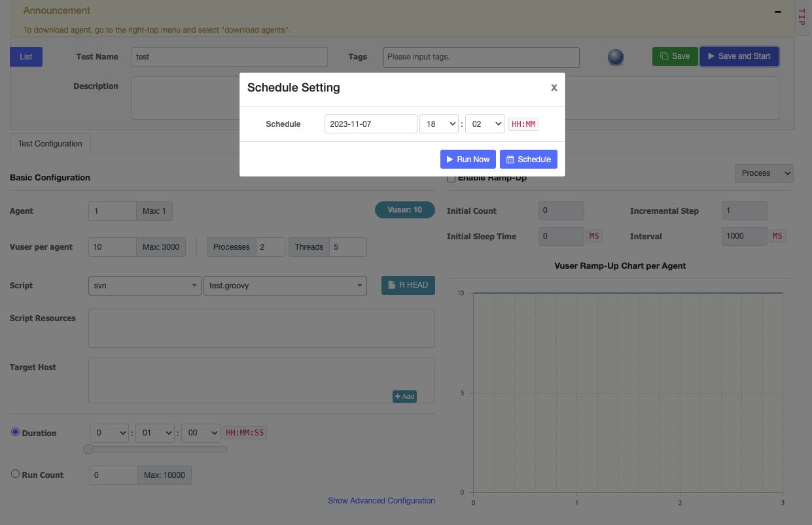Click the Run Now button
The width and height of the screenshot is (812, 525).
(468, 160)
